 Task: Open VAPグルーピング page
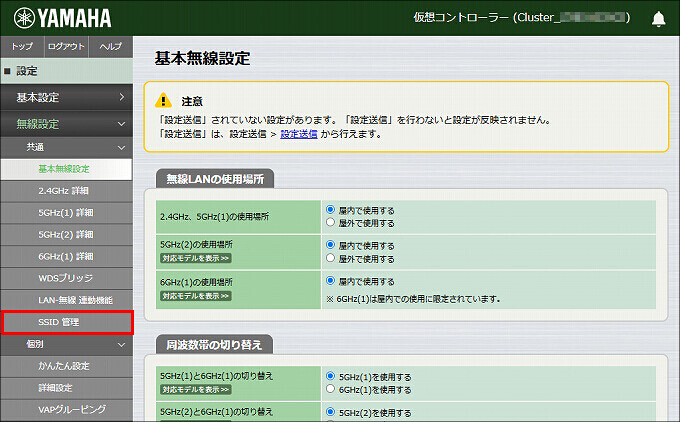click(x=67, y=410)
